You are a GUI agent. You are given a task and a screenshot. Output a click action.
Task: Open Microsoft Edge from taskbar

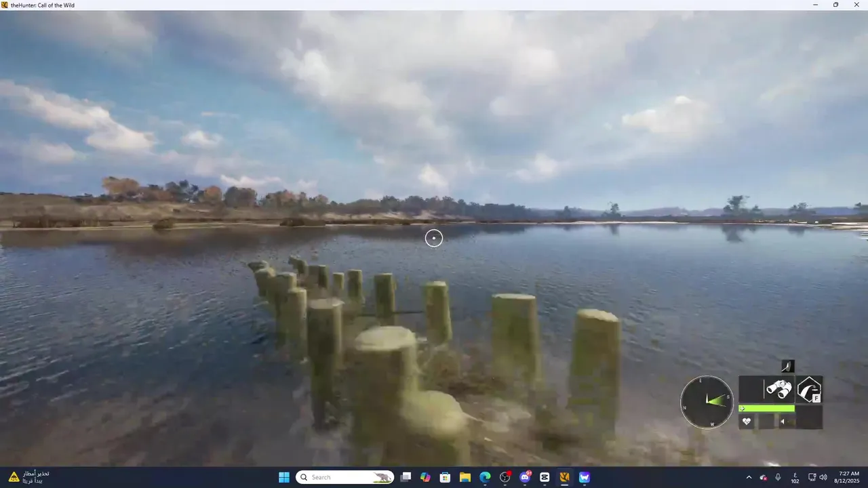[485, 477]
